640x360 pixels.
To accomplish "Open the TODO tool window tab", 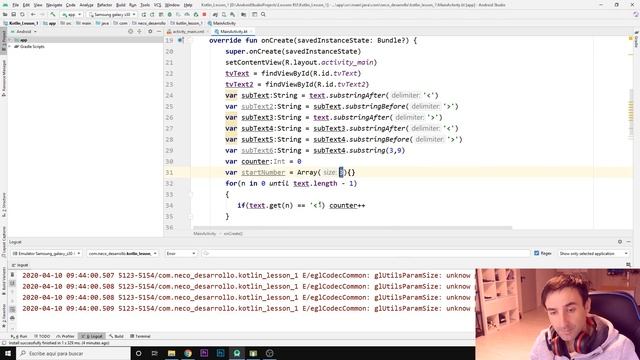I will click(x=42, y=336).
